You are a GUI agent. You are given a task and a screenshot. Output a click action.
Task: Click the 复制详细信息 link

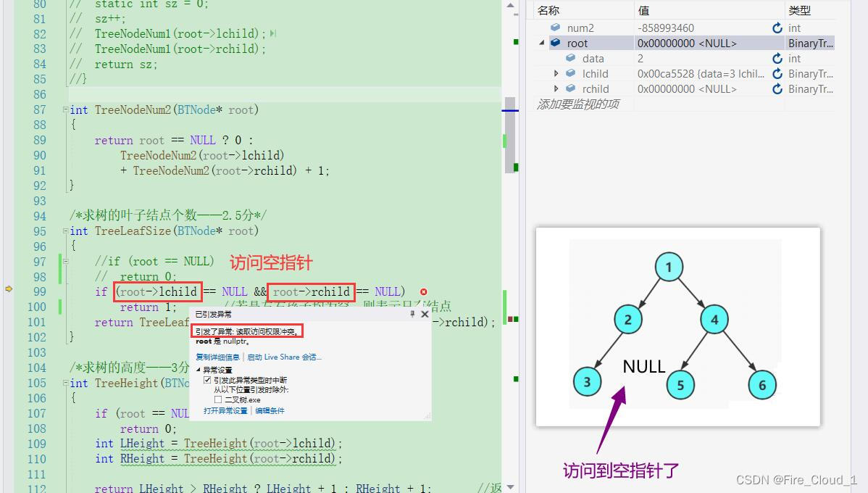(x=217, y=357)
